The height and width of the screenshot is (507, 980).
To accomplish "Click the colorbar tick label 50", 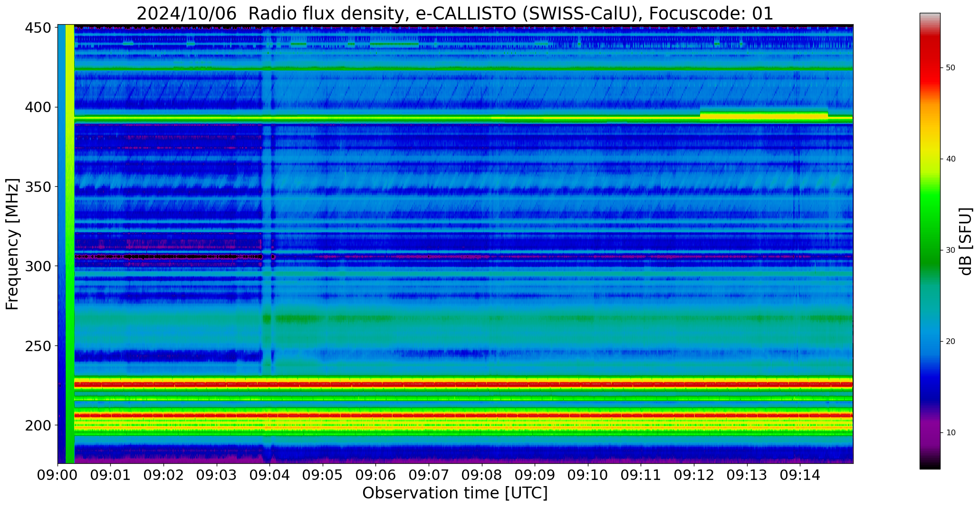I will (x=951, y=68).
